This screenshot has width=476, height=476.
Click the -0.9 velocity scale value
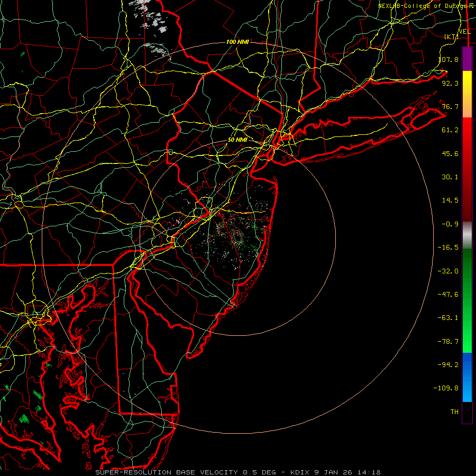pos(450,224)
